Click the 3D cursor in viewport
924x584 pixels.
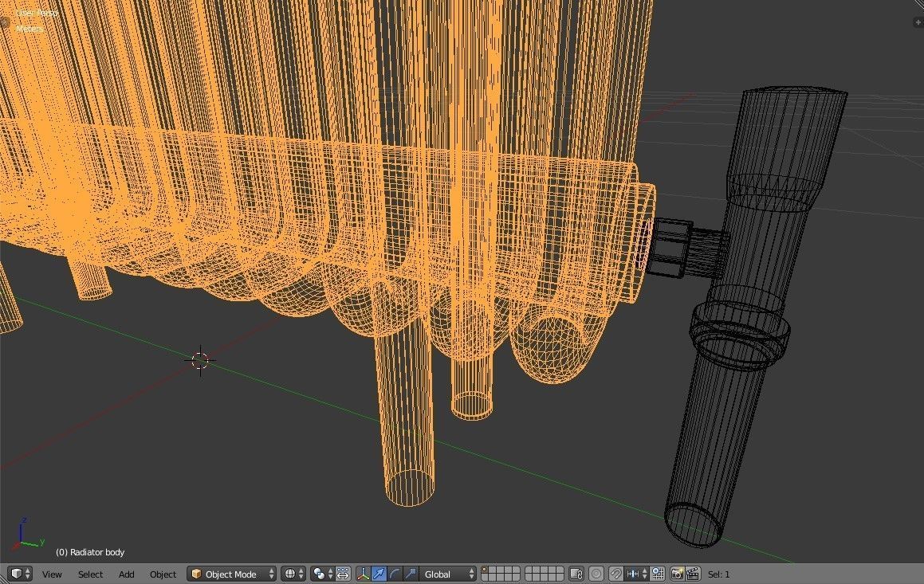point(200,359)
